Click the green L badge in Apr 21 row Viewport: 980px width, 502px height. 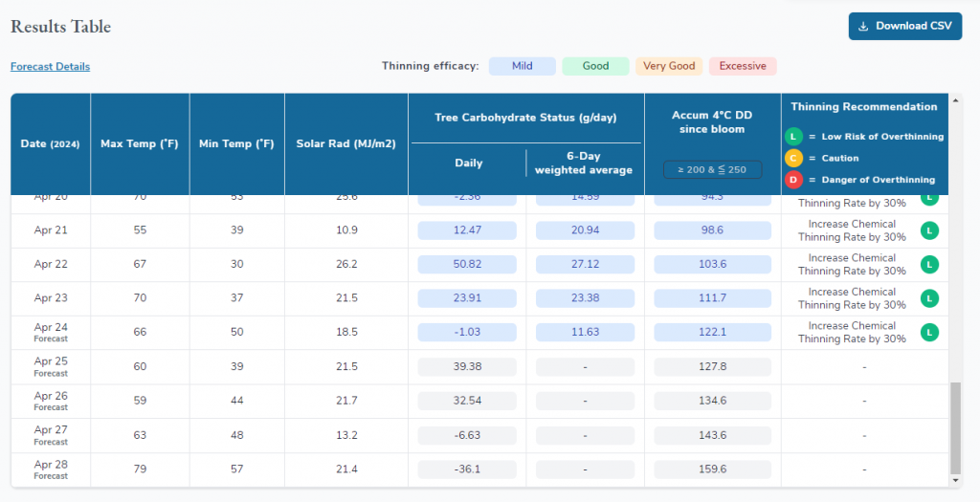point(928,230)
